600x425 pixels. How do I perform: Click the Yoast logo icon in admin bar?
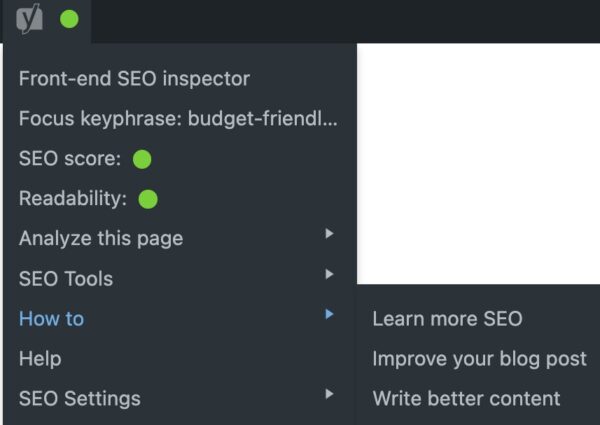29,19
